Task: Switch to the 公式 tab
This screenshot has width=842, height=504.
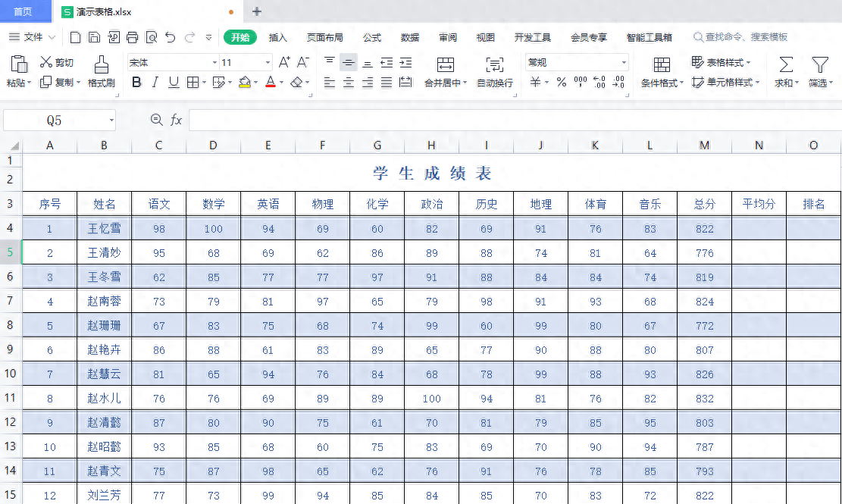Action: 371,37
